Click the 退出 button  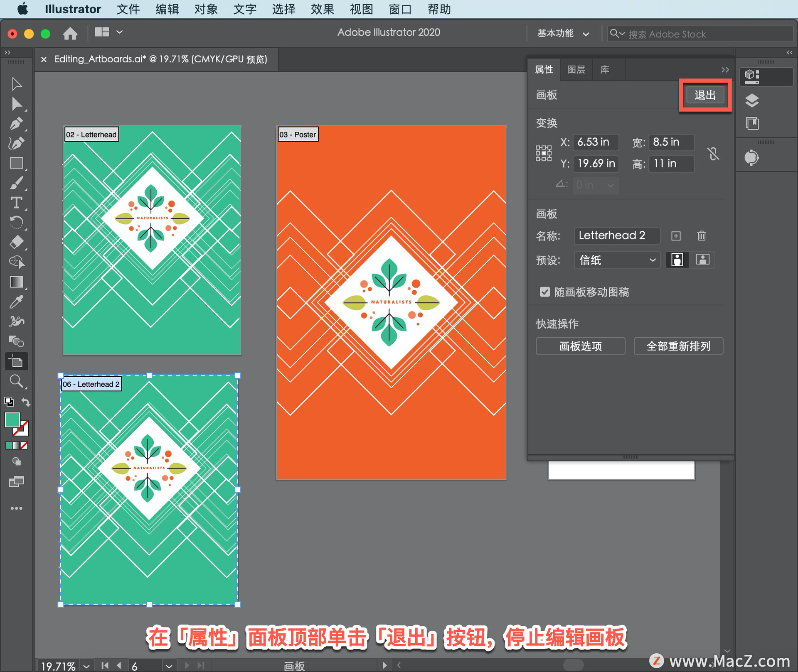(705, 95)
